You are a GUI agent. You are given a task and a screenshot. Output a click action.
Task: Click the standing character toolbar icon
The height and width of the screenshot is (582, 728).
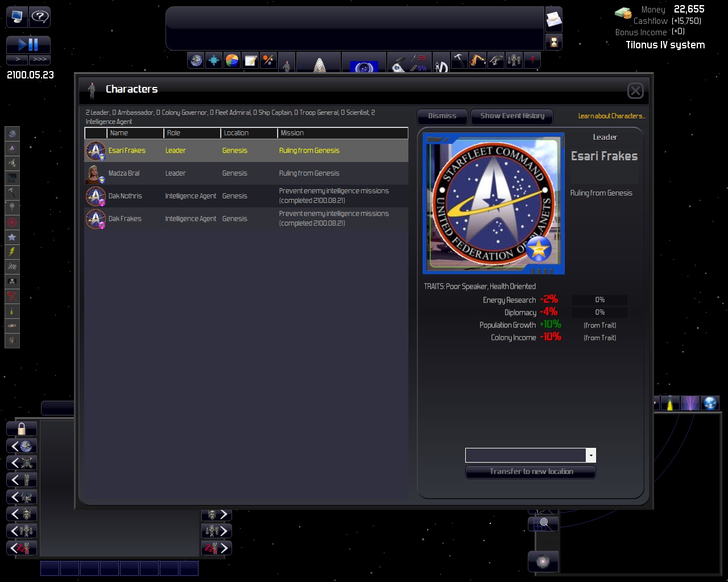pyautogui.click(x=287, y=63)
